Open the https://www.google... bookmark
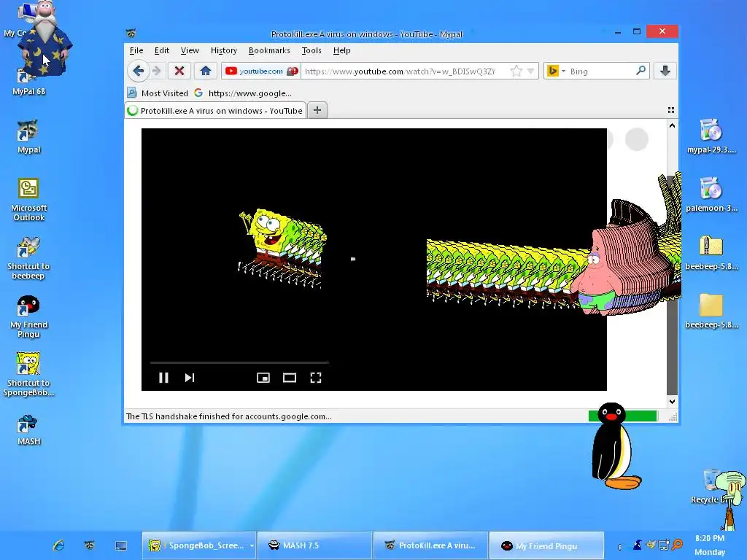 click(x=243, y=93)
